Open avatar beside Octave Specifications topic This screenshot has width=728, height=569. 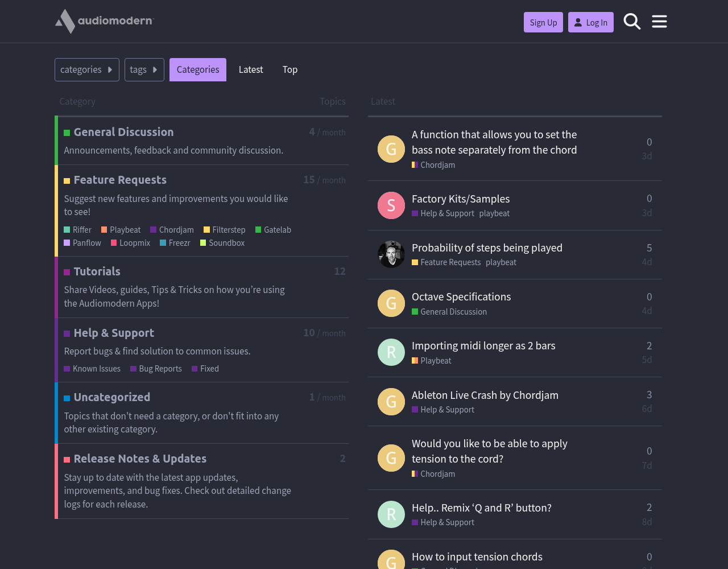point(391,303)
